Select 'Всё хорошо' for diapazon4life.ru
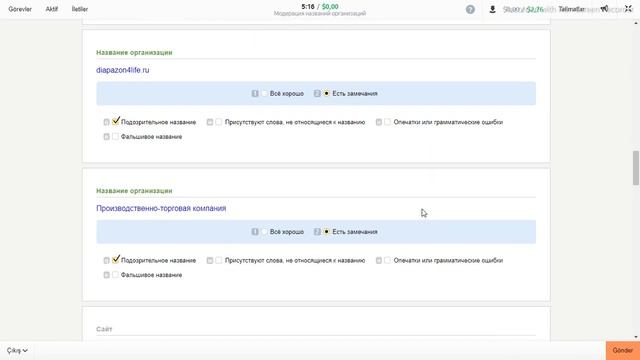 [x=264, y=93]
